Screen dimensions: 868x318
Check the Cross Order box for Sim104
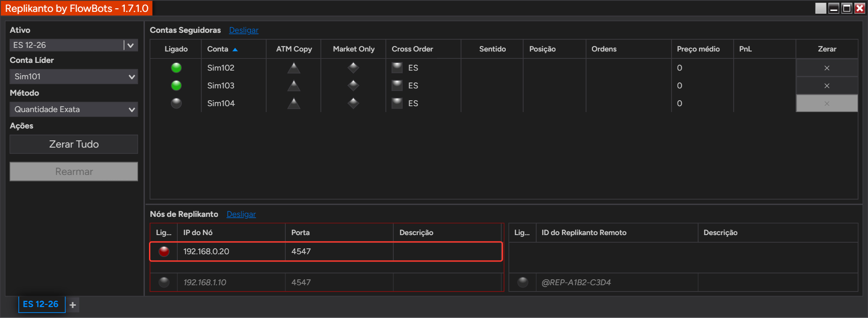397,103
